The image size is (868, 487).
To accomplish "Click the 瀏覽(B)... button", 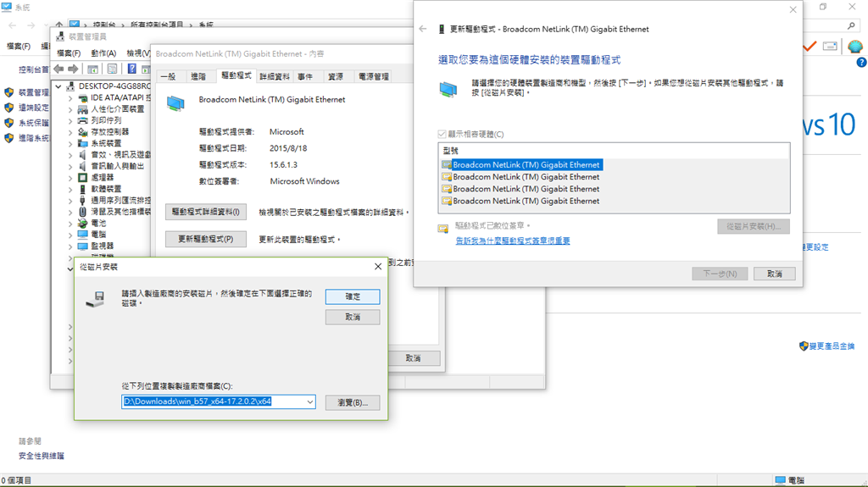I will pyautogui.click(x=353, y=402).
